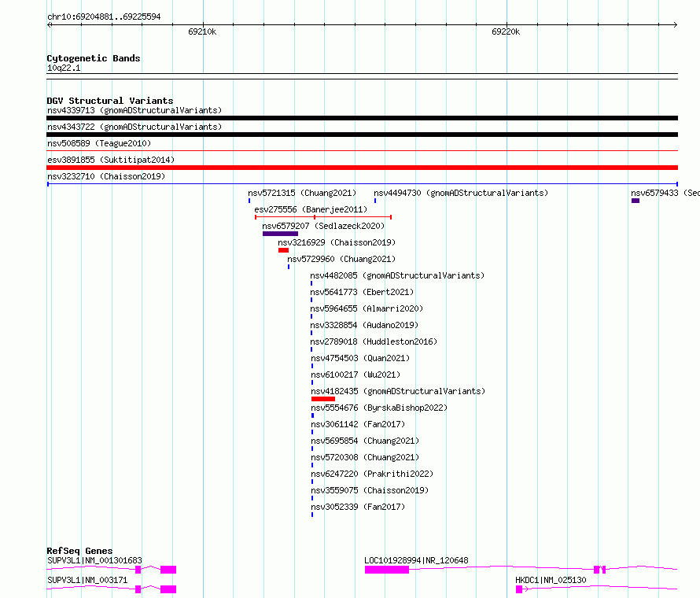Select nsv3328854 (Audano2019) label

(x=364, y=325)
